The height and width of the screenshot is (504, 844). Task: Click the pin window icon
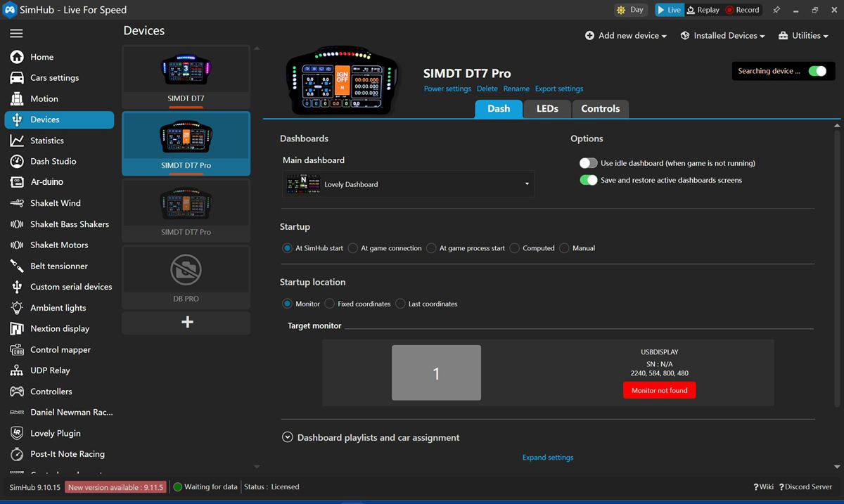[x=776, y=10]
